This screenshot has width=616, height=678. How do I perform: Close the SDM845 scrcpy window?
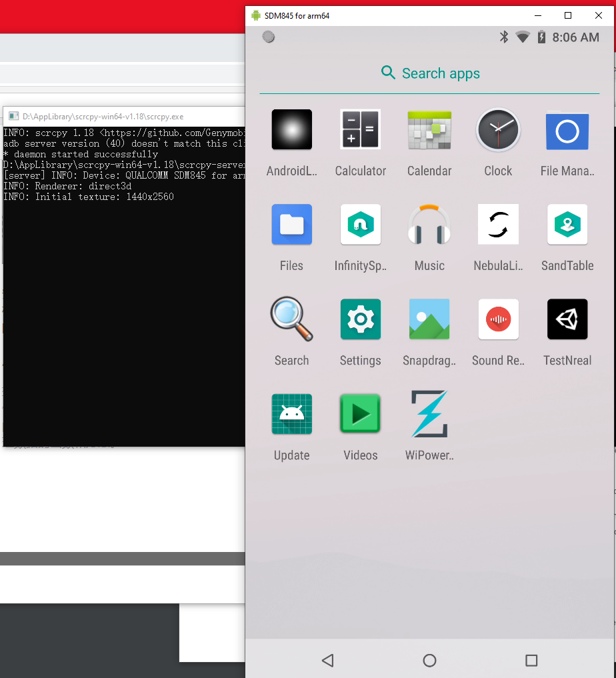pos(599,15)
